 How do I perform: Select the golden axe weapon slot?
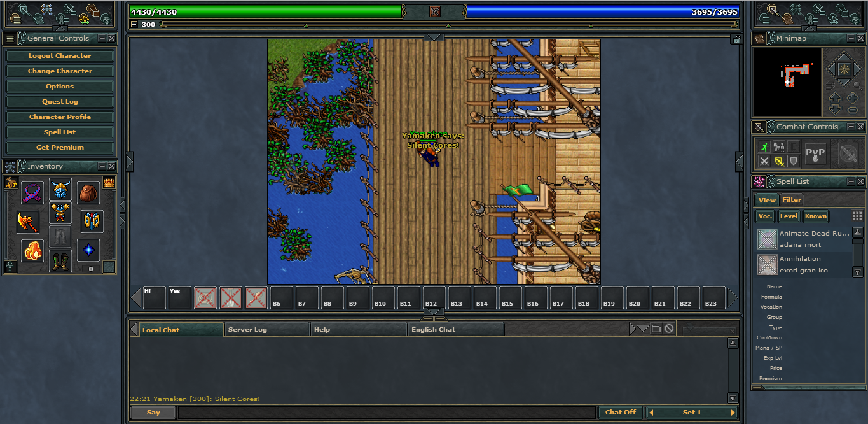pyautogui.click(x=27, y=222)
